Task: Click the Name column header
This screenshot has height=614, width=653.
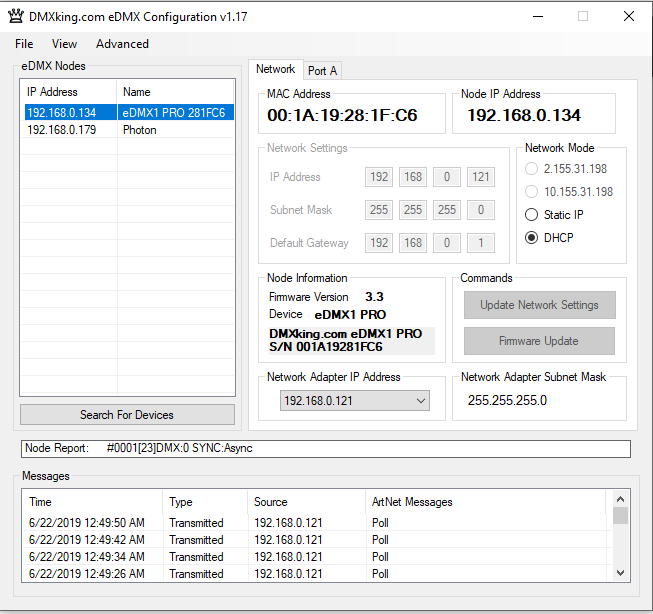Action: pos(175,92)
